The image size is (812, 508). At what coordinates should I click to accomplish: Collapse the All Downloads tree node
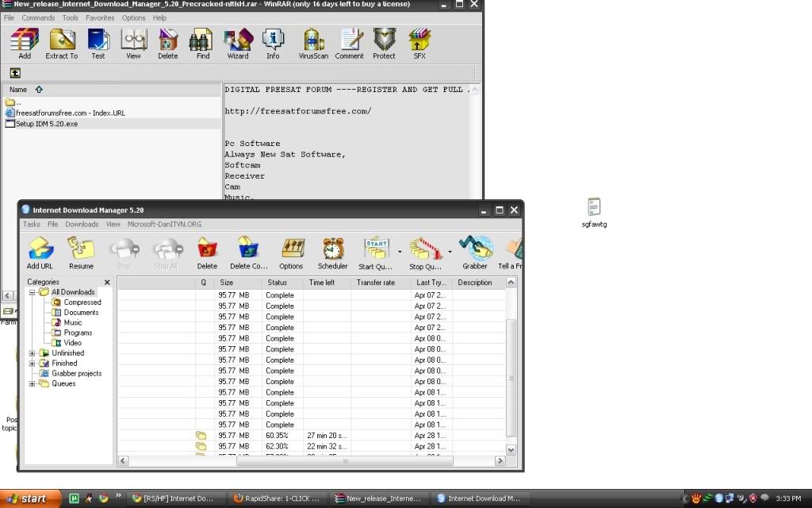point(32,292)
